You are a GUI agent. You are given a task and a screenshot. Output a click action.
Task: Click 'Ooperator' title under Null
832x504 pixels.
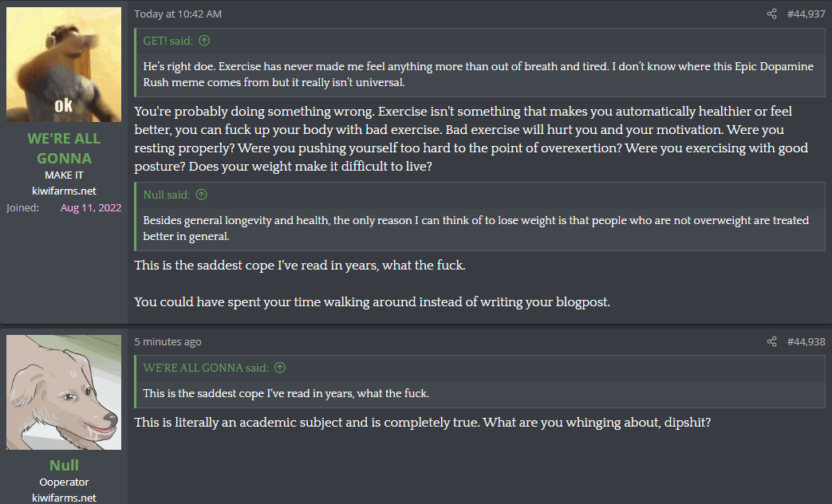(64, 482)
